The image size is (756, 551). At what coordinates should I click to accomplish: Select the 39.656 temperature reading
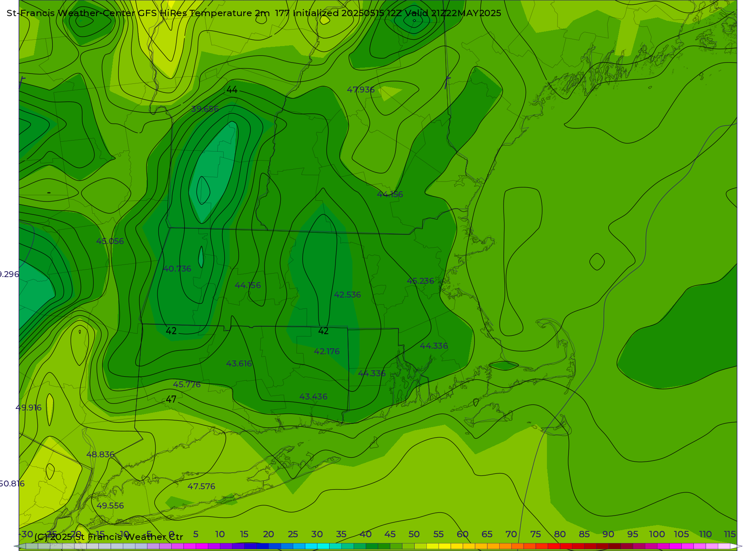click(x=205, y=109)
